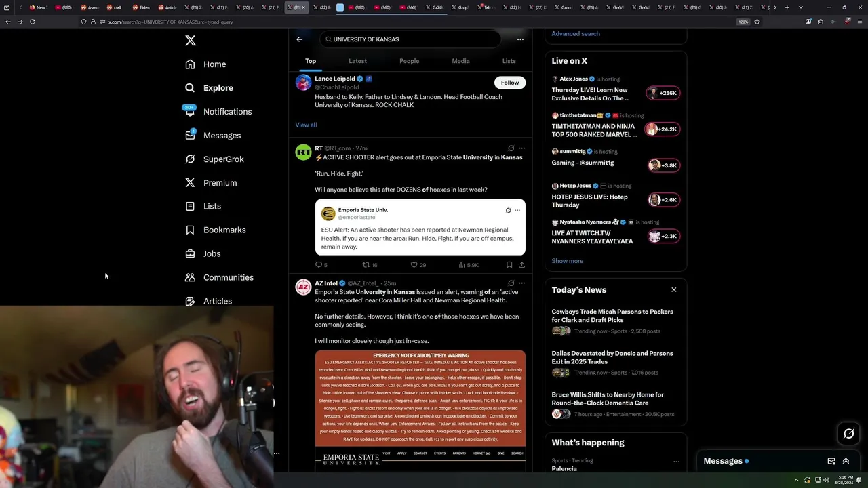The width and height of the screenshot is (868, 488).
Task: Open Bookmarks from the sidebar
Action: (x=215, y=230)
